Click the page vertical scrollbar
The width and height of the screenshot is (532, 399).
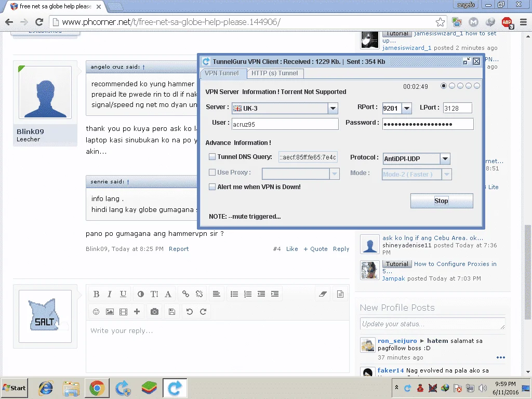point(528,271)
